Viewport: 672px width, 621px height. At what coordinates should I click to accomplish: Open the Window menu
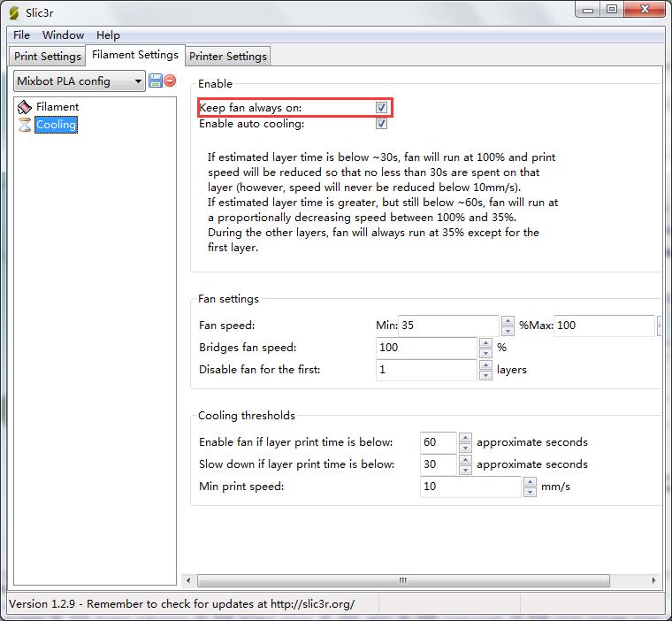(x=63, y=35)
